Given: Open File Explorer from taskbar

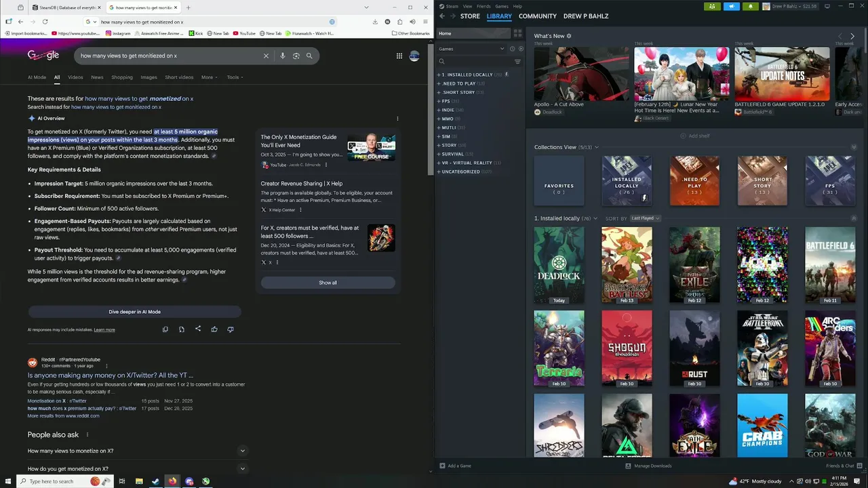Looking at the screenshot, I should click(x=139, y=481).
